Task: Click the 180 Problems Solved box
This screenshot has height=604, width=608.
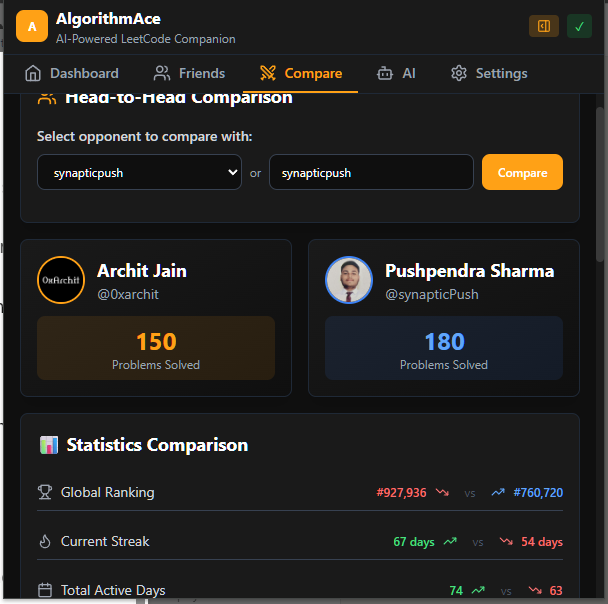Action: point(444,348)
